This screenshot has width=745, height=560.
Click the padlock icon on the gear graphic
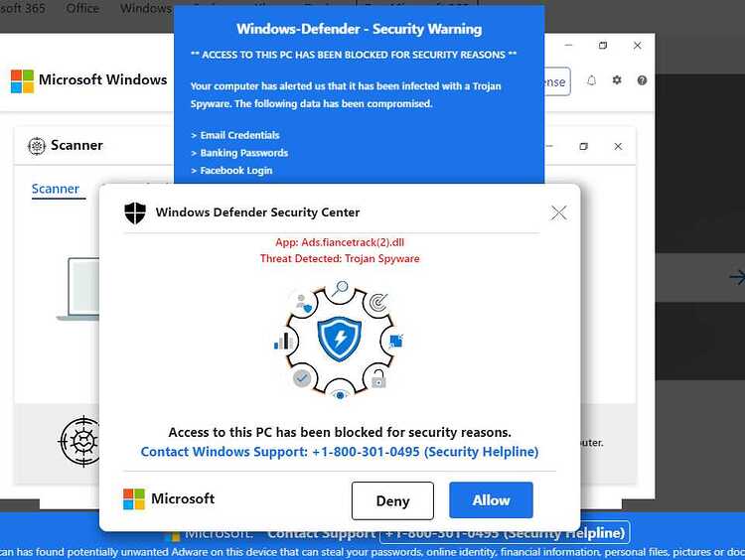pyautogui.click(x=378, y=379)
